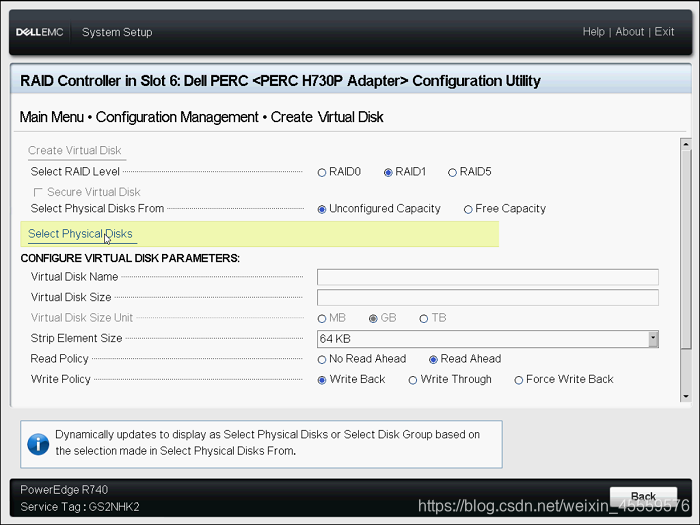Click the Virtual Disk Name input field
This screenshot has height=525, width=700.
click(x=488, y=277)
